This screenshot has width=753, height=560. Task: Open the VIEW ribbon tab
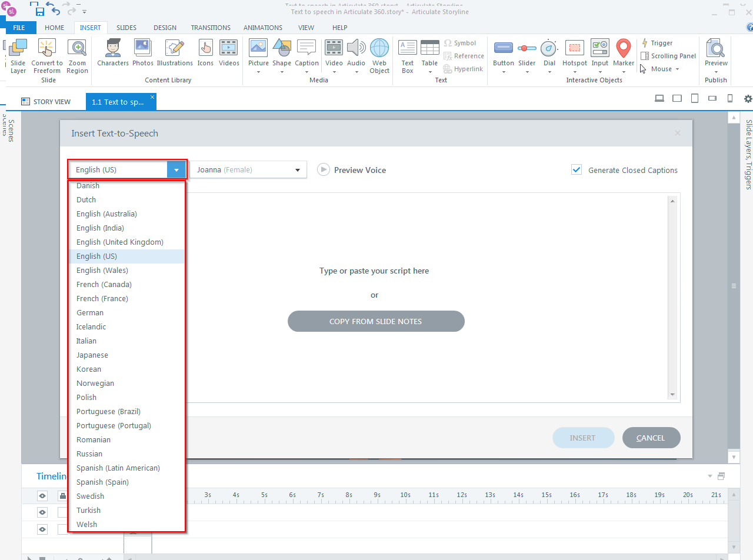click(x=306, y=28)
